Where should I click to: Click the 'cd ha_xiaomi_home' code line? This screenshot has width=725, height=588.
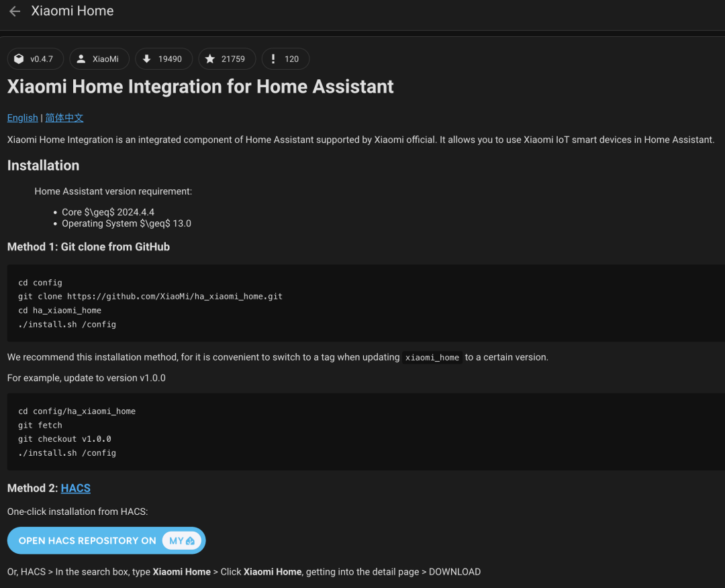[x=60, y=310]
